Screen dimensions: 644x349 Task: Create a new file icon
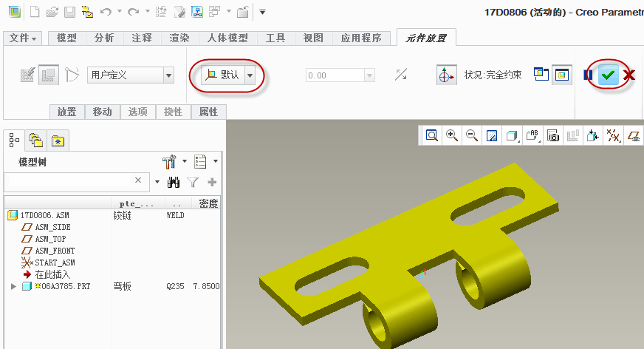click(35, 12)
